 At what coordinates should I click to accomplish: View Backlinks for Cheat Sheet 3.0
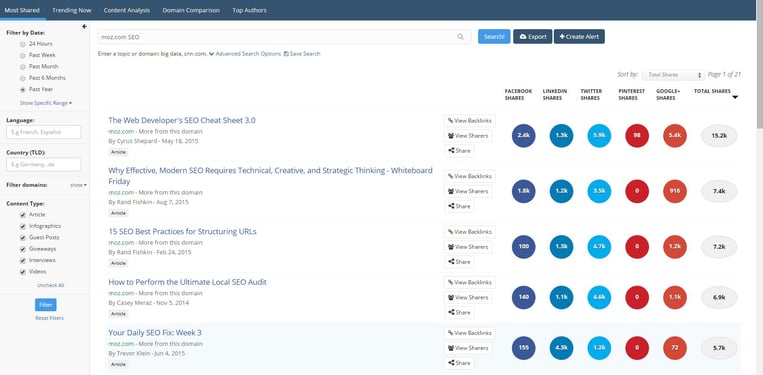470,121
